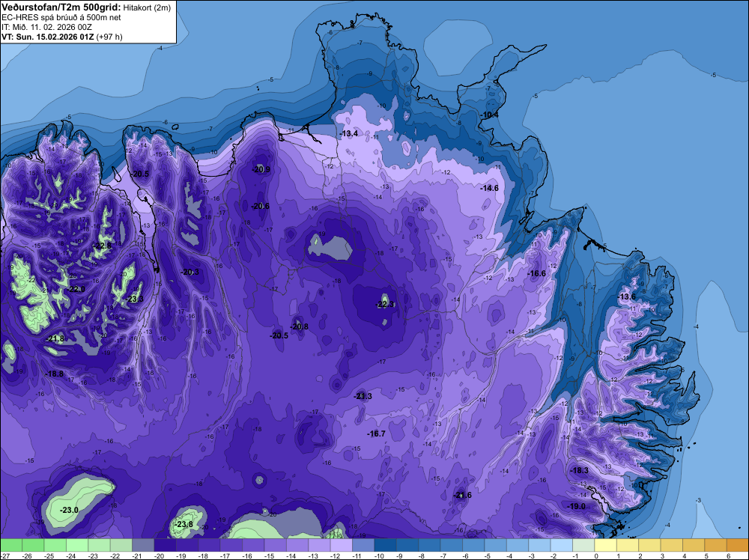
Task: Click the legend scale label -17
Action: pos(224,556)
